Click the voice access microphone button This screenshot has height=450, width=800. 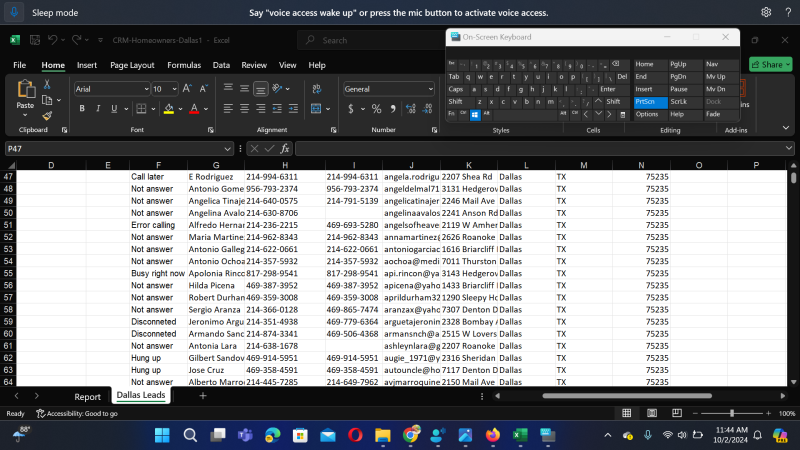(x=14, y=12)
